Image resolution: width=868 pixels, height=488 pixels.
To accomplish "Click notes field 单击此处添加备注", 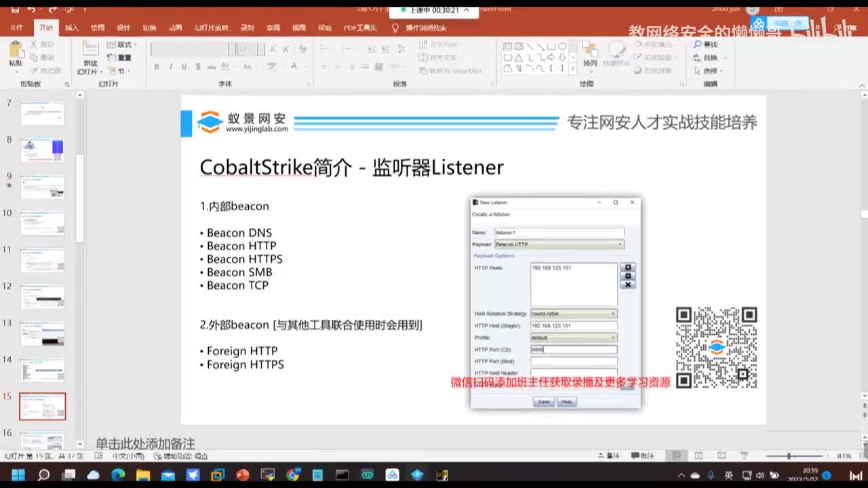I will (x=145, y=443).
